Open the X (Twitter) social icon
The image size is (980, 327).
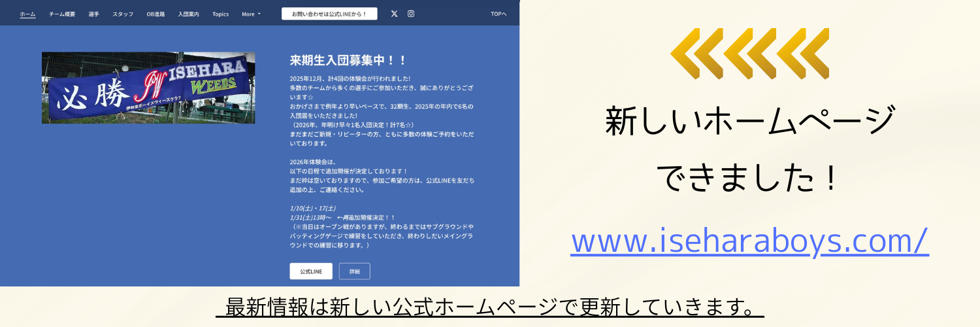click(394, 14)
